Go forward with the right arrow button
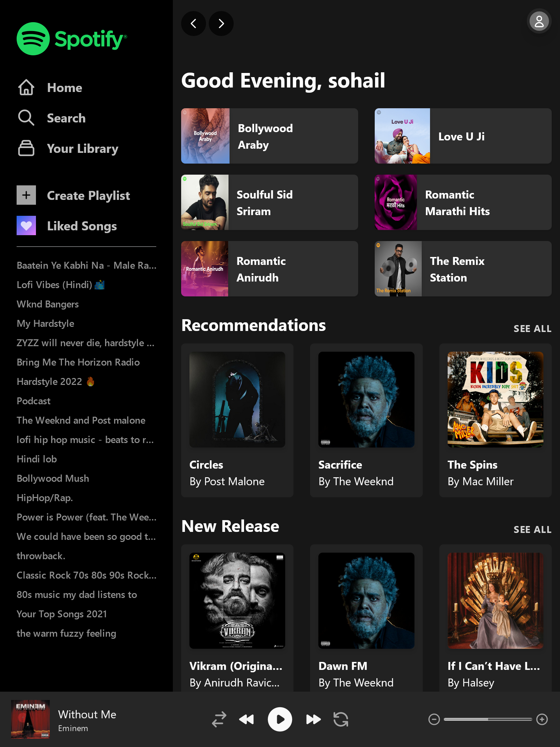 221,24
